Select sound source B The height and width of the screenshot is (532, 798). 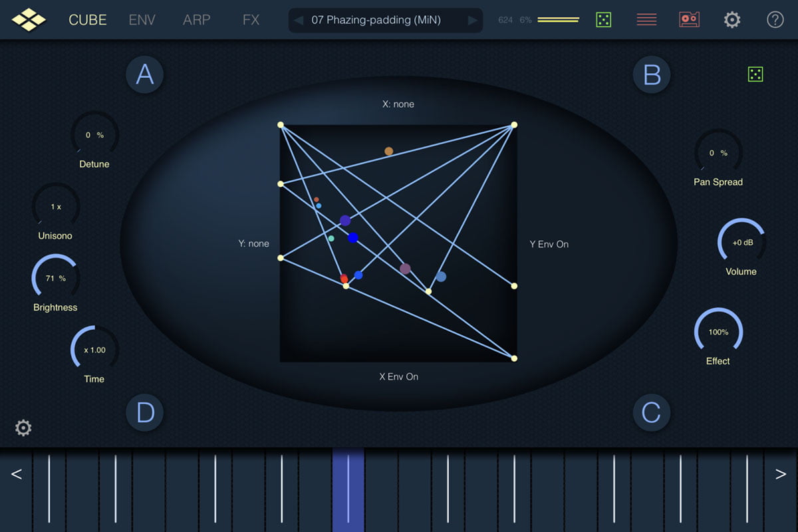tap(652, 74)
